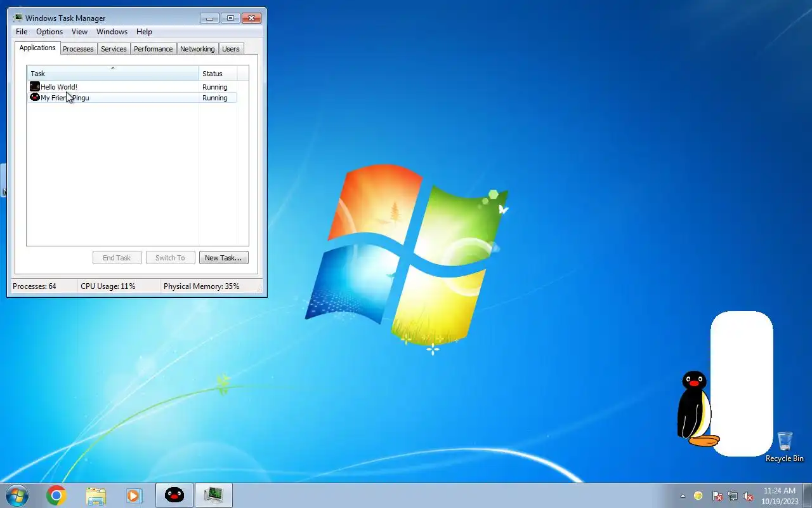The height and width of the screenshot is (508, 812).
Task: Click the End Task button
Action: point(117,258)
